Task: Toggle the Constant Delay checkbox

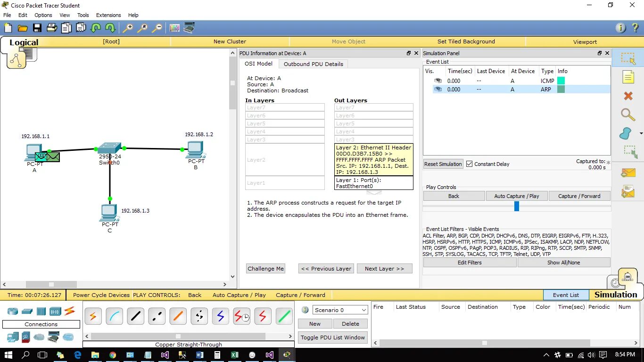Action: [469, 164]
